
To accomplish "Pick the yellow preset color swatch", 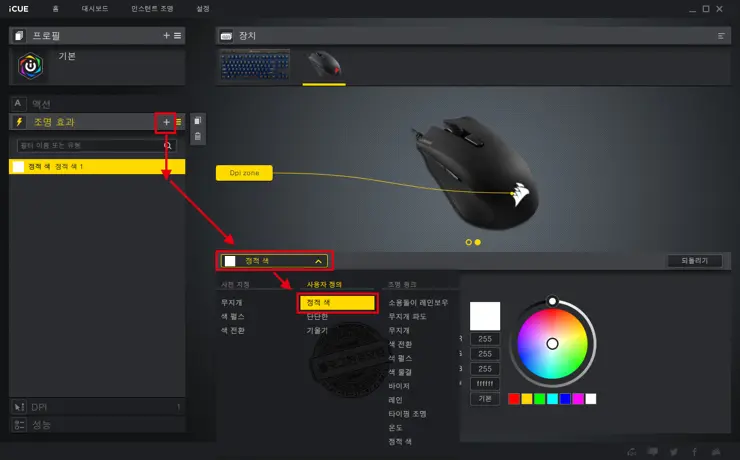I will [x=527, y=399].
